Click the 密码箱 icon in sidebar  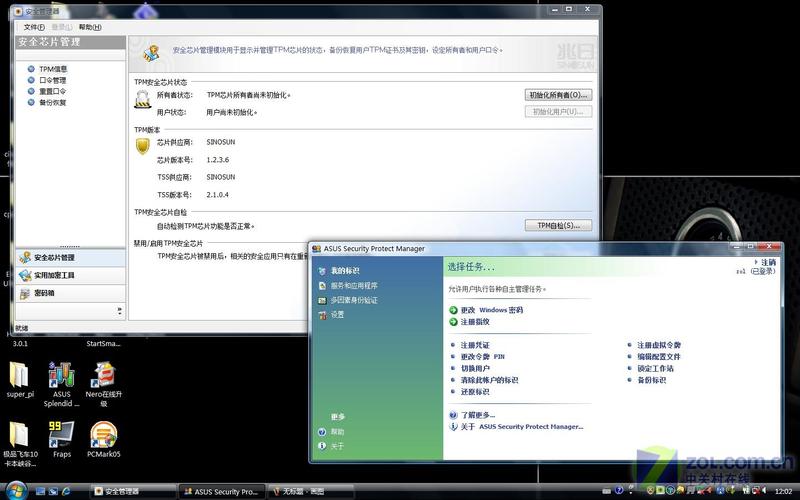click(x=24, y=293)
